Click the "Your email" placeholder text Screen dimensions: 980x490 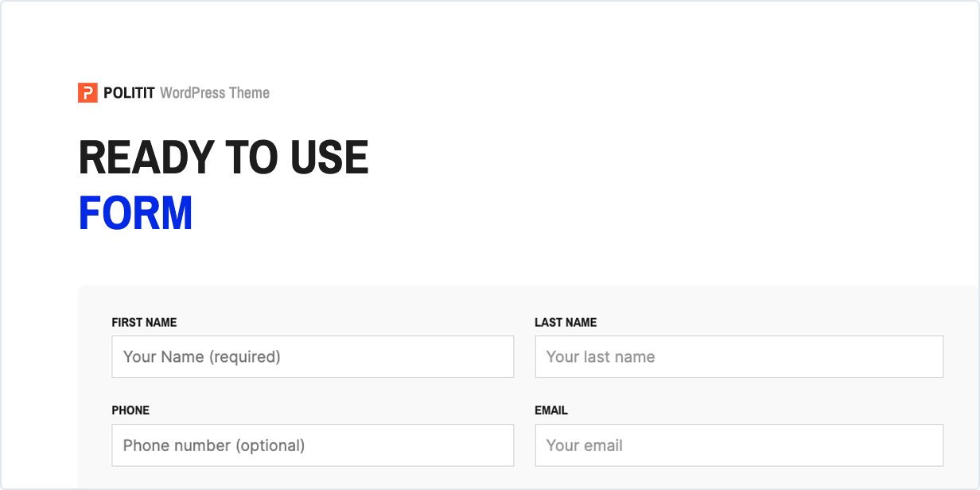[585, 445]
